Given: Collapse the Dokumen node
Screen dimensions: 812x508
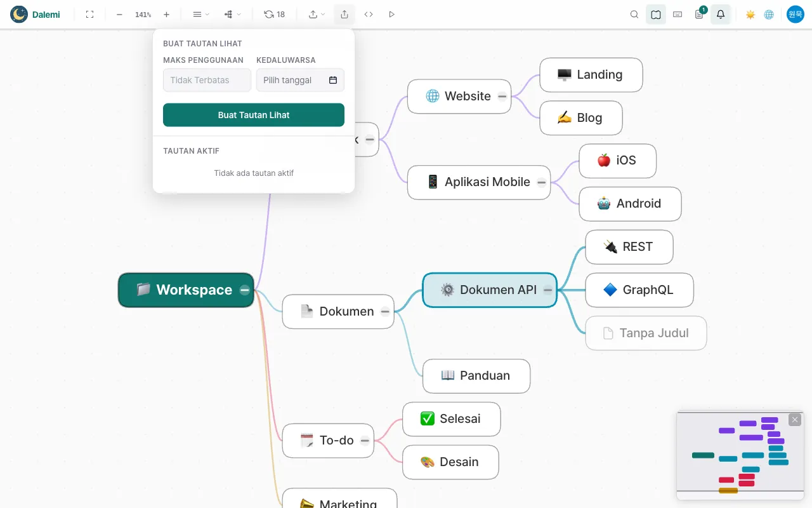Looking at the screenshot, I should pos(385,311).
